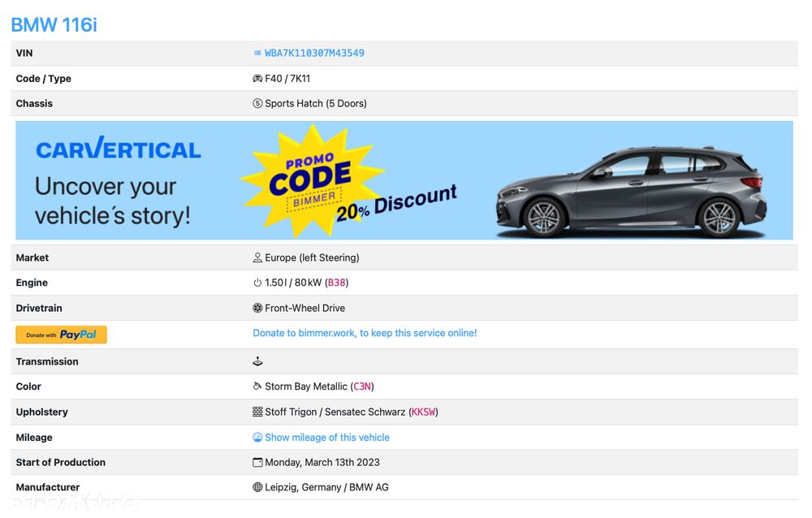Viewport: 812px width, 518px height.
Task: Click the carVertical logo in the banner
Action: point(118,149)
